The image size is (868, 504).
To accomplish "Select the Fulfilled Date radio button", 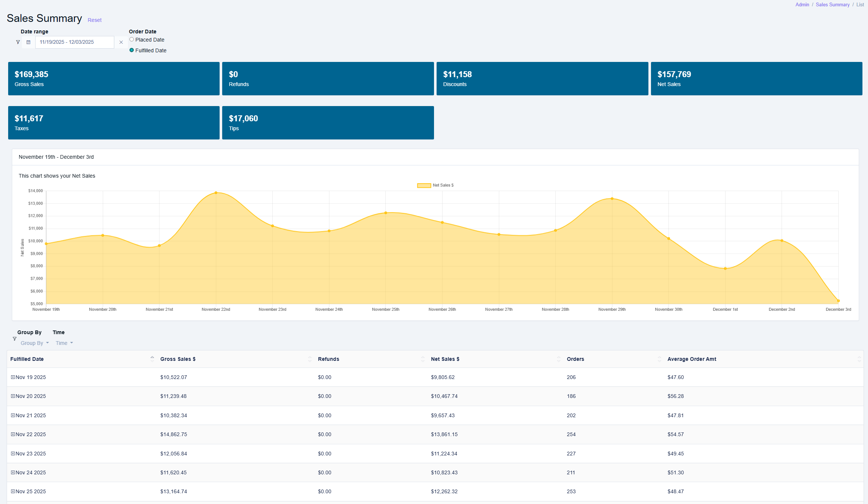I will 132,50.
